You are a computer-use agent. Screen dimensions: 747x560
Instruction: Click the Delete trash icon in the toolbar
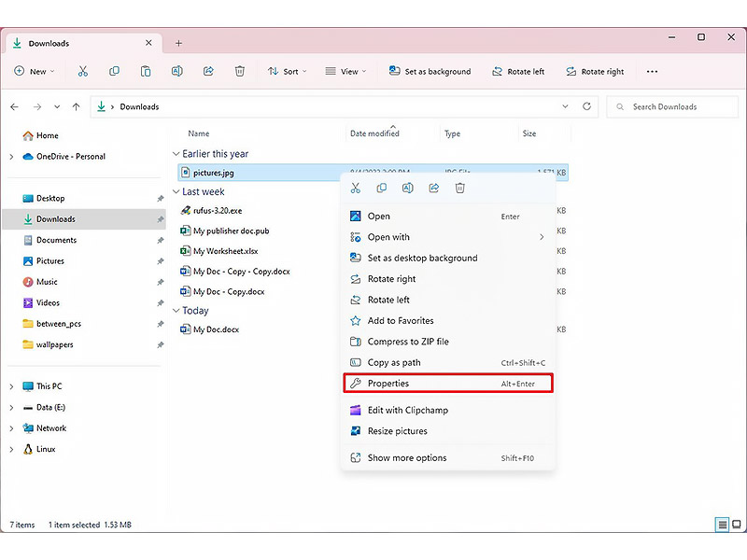240,72
